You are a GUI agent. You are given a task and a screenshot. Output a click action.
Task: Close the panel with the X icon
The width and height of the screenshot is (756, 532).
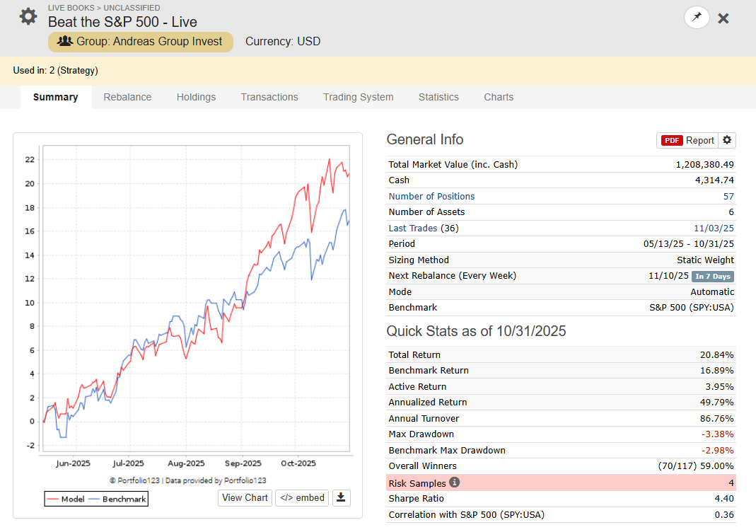click(x=723, y=18)
